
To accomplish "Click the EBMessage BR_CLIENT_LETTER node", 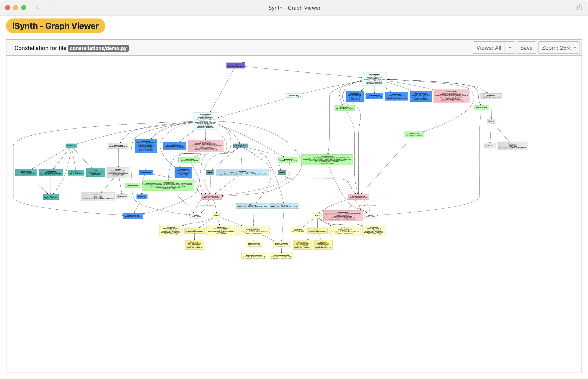I will pos(242,173).
